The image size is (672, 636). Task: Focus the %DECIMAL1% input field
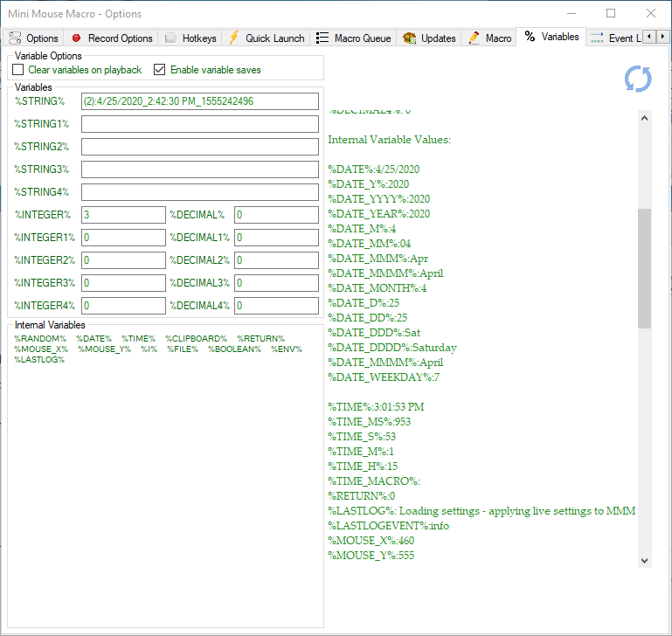click(276, 238)
